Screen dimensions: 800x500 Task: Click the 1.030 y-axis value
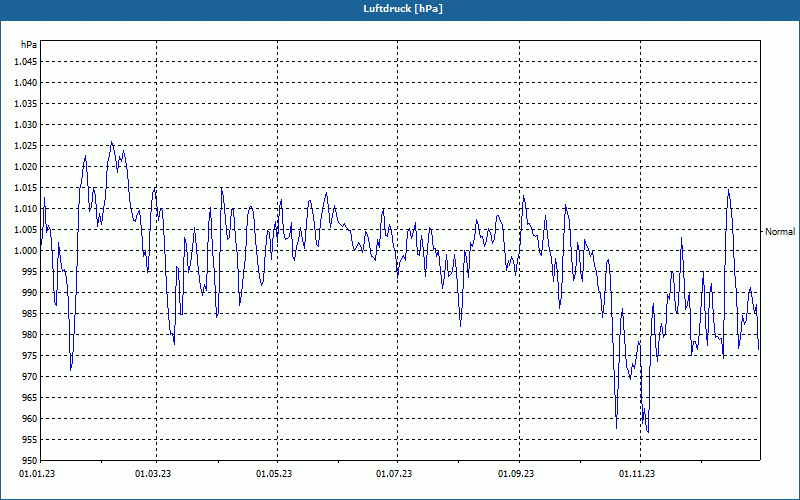click(26, 124)
